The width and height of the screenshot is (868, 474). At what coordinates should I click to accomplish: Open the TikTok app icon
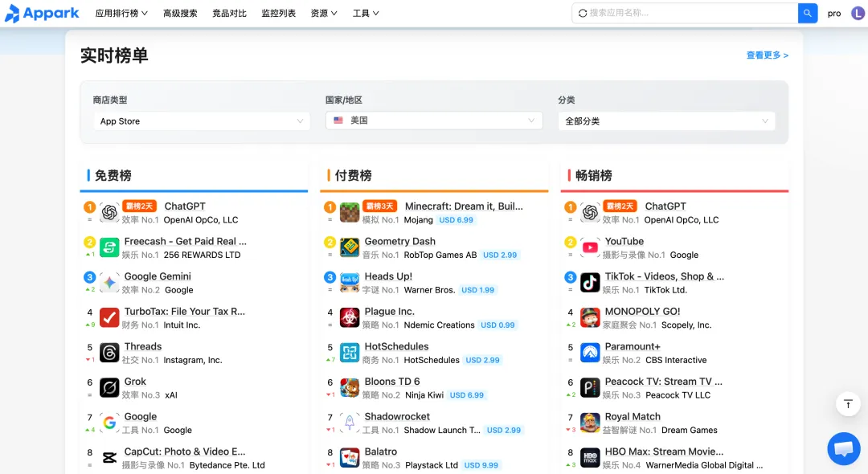pos(590,283)
